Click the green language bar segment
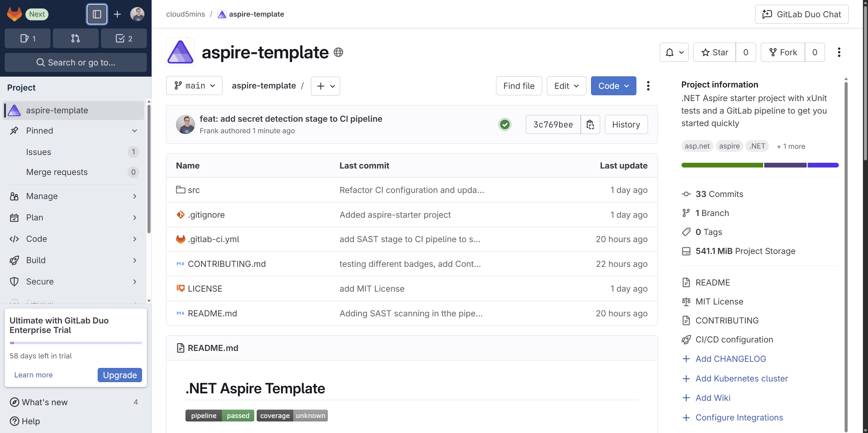This screenshot has height=433, width=868. pos(722,165)
